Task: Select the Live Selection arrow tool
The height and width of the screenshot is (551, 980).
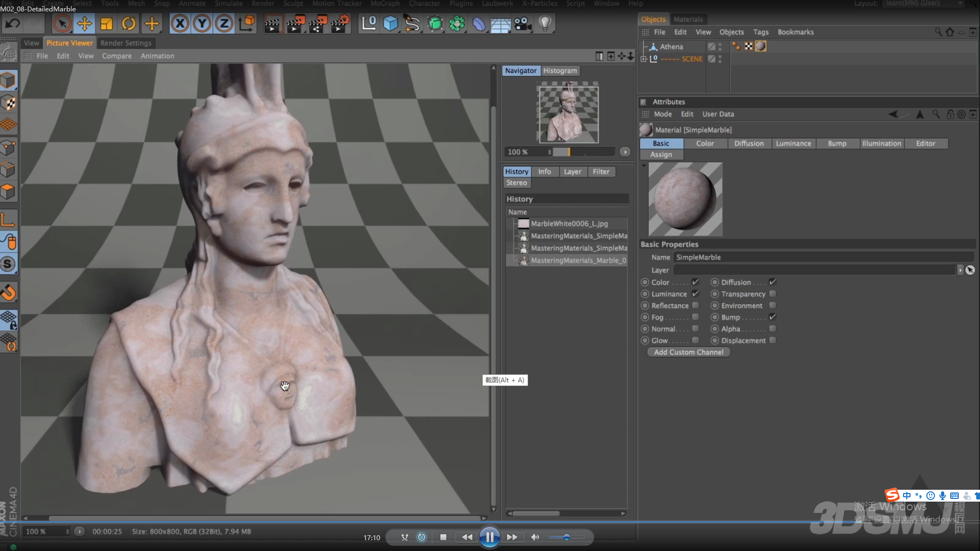Action: (62, 24)
